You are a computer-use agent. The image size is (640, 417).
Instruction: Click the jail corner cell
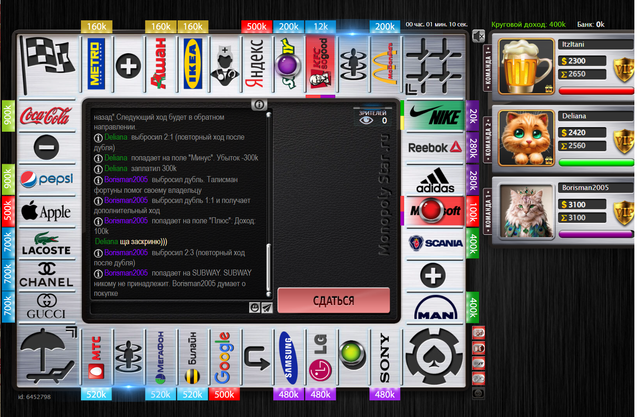[435, 65]
